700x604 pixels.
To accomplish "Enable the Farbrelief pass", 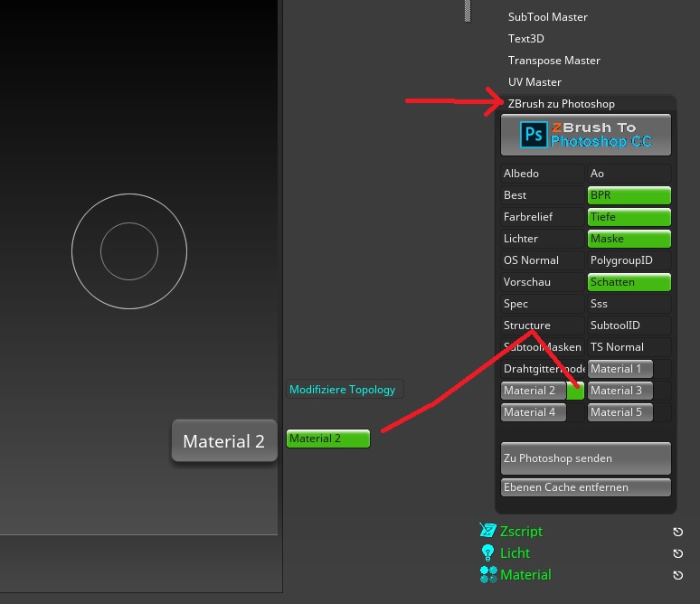I will [x=542, y=217].
